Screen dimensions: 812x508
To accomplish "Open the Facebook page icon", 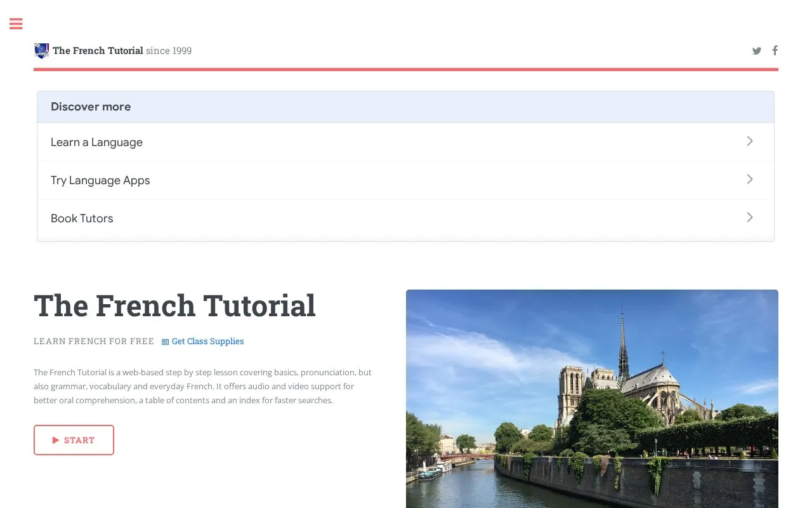I will pyautogui.click(x=775, y=51).
